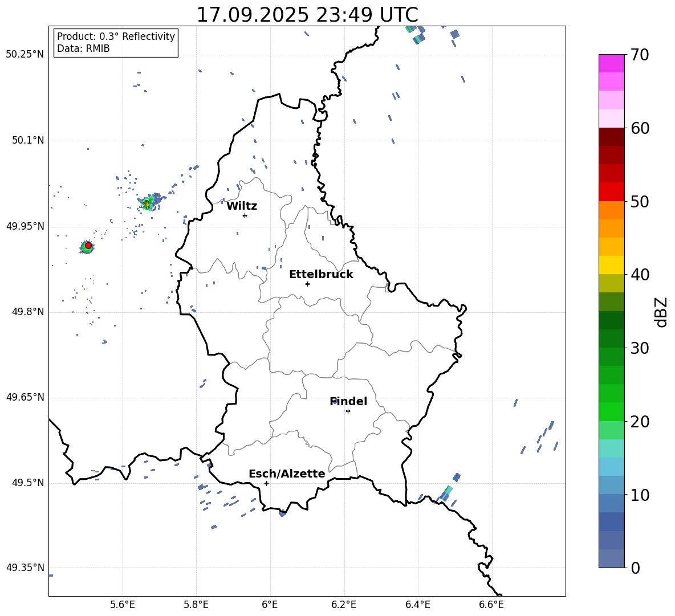Pick the dark maroon colorbar segment below 60
This screenshot has height=616, width=675.
click(x=612, y=137)
